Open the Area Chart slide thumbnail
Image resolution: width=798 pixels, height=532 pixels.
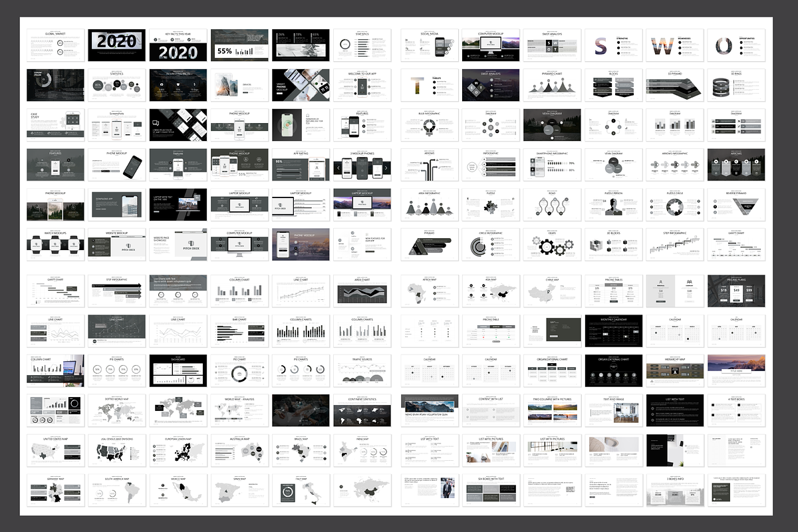pos(362,291)
